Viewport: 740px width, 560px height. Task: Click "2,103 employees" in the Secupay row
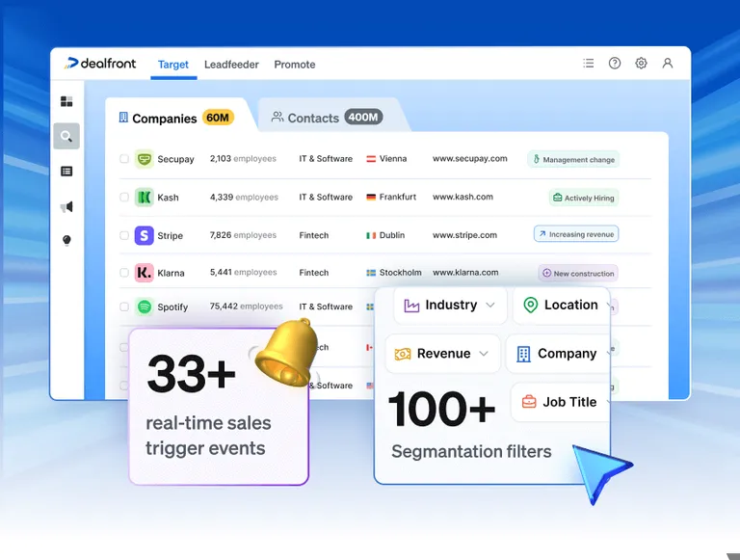click(x=243, y=159)
